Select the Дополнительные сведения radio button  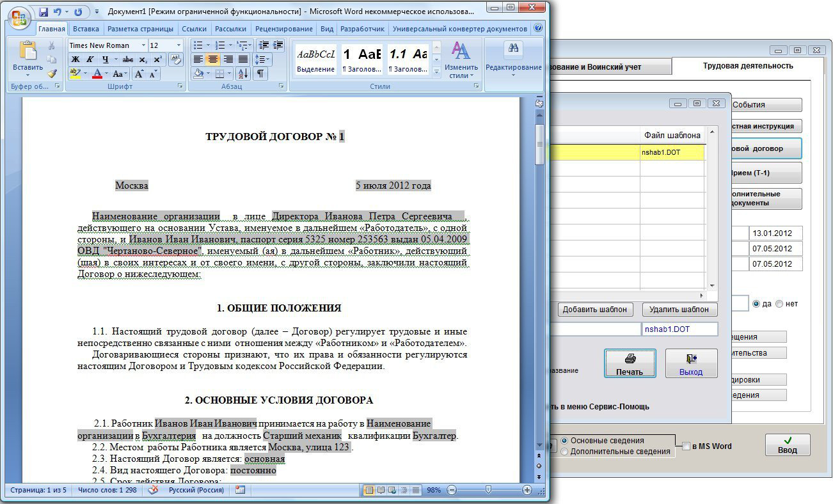(x=564, y=452)
